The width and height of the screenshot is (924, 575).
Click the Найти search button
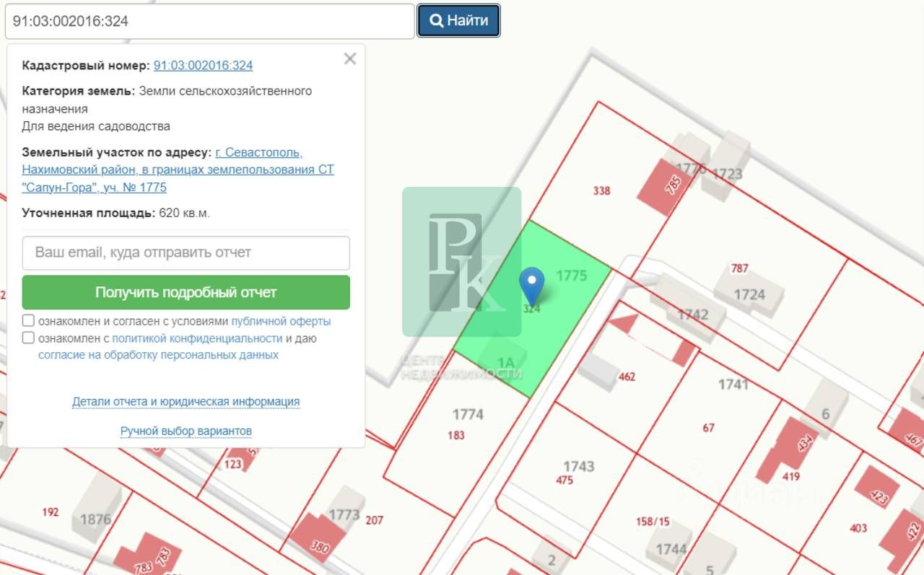point(458,21)
